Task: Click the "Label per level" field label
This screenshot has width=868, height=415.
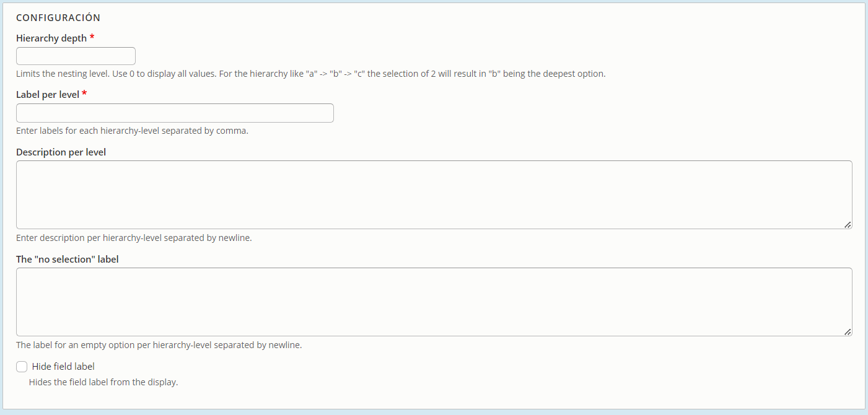Action: point(48,95)
